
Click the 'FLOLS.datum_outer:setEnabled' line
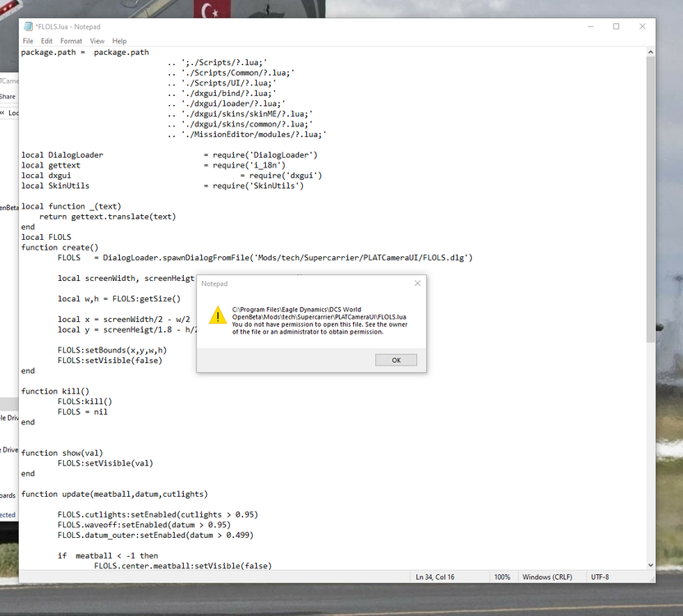(155, 535)
